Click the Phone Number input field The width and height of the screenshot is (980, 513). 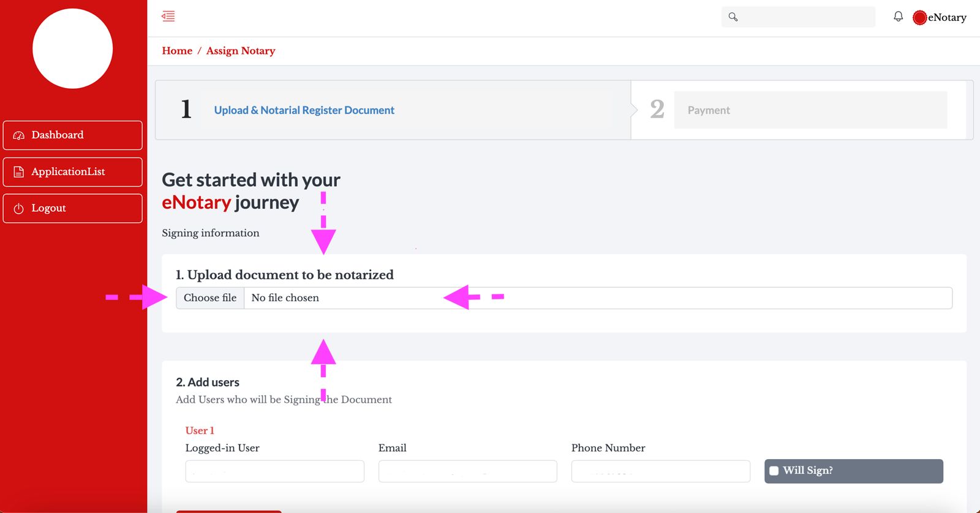(x=660, y=471)
